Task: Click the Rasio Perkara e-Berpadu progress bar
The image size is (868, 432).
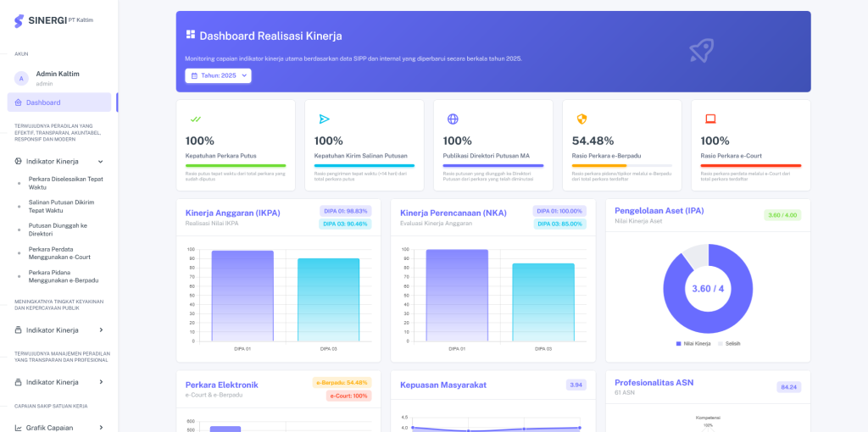Action: [622, 165]
